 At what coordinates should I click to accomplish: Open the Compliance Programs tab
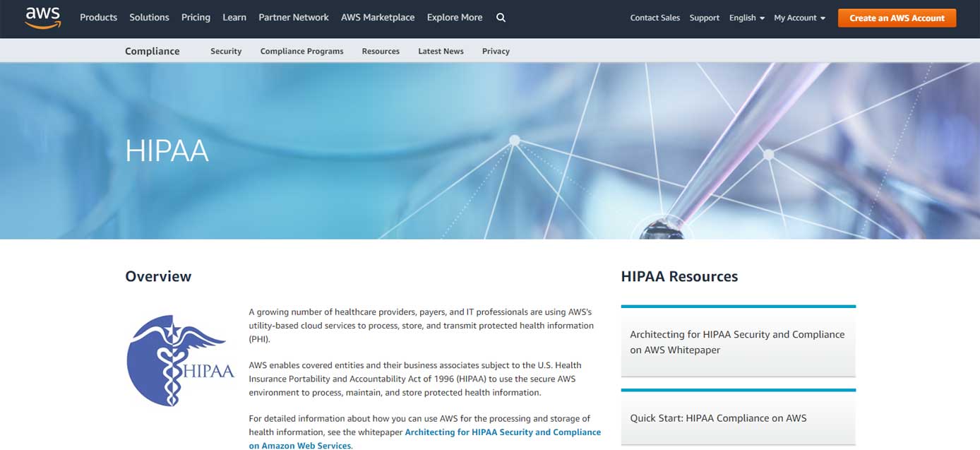pyautogui.click(x=301, y=51)
